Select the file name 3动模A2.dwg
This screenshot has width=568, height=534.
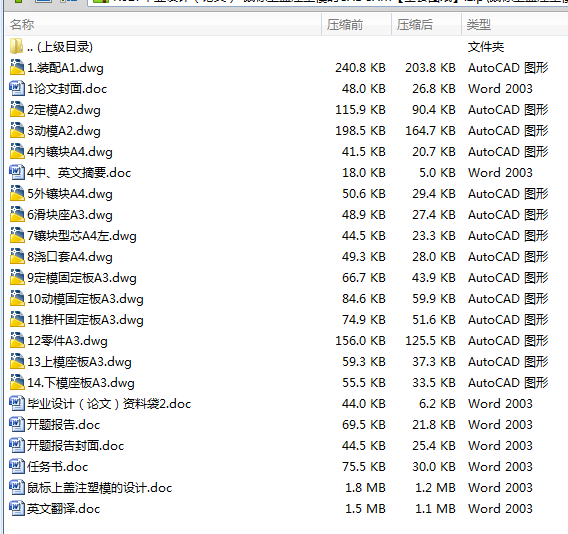point(64,131)
